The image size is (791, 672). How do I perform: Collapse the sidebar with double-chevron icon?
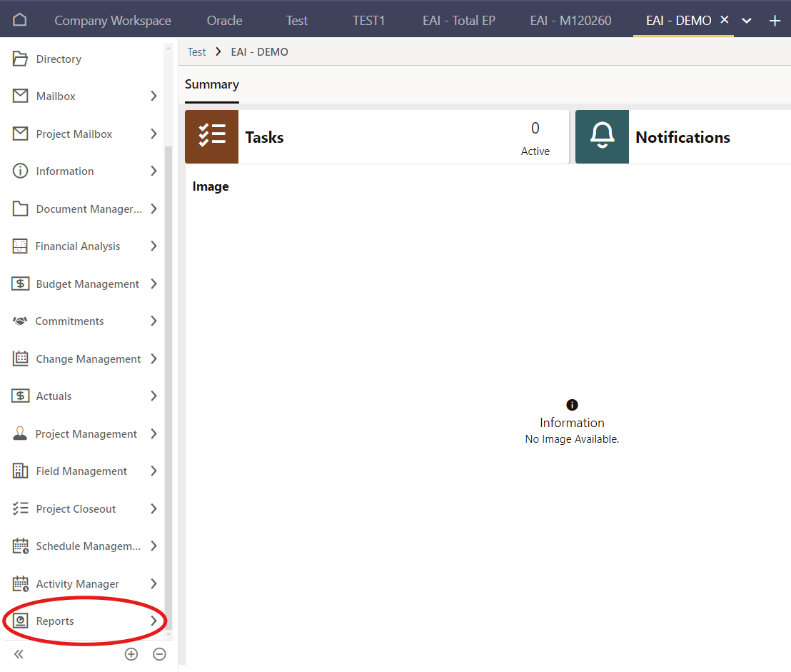pos(19,654)
